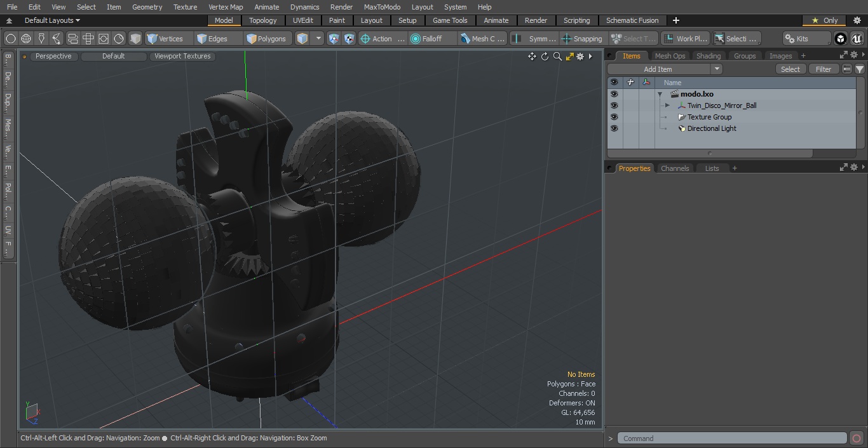The width and height of the screenshot is (868, 448).
Task: Click the Command input field
Action: (x=732, y=438)
